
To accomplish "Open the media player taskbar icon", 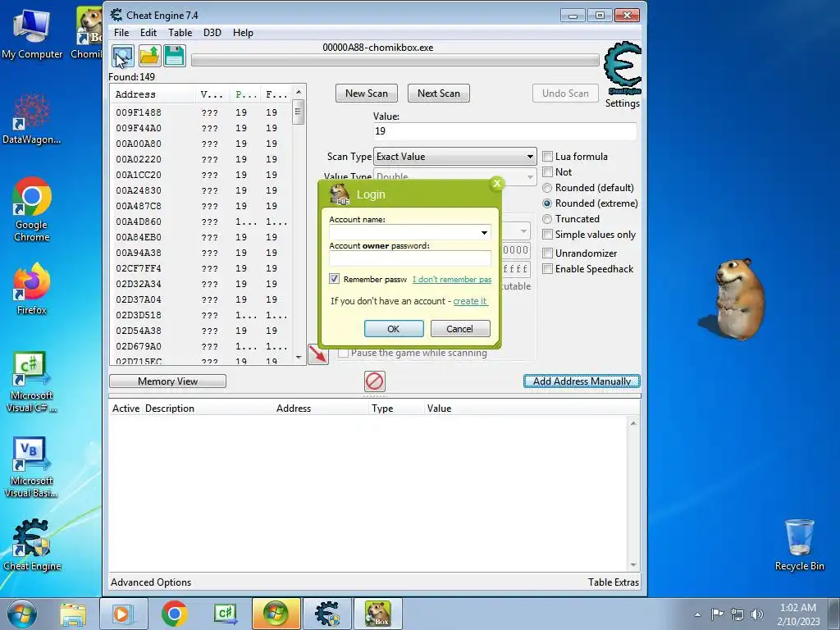I will (123, 614).
